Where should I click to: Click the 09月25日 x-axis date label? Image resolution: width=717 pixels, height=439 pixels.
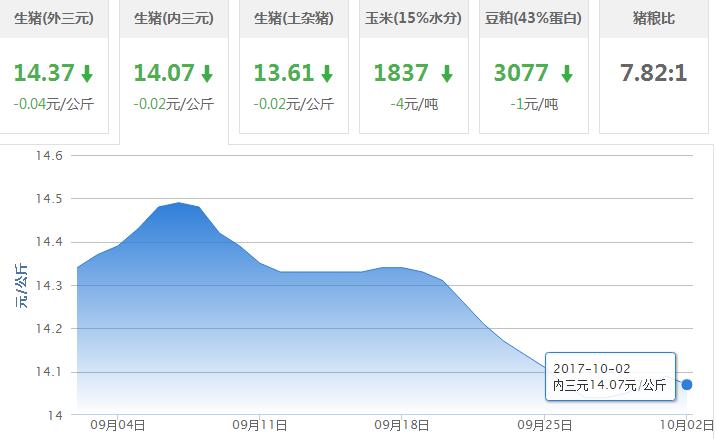click(x=544, y=425)
